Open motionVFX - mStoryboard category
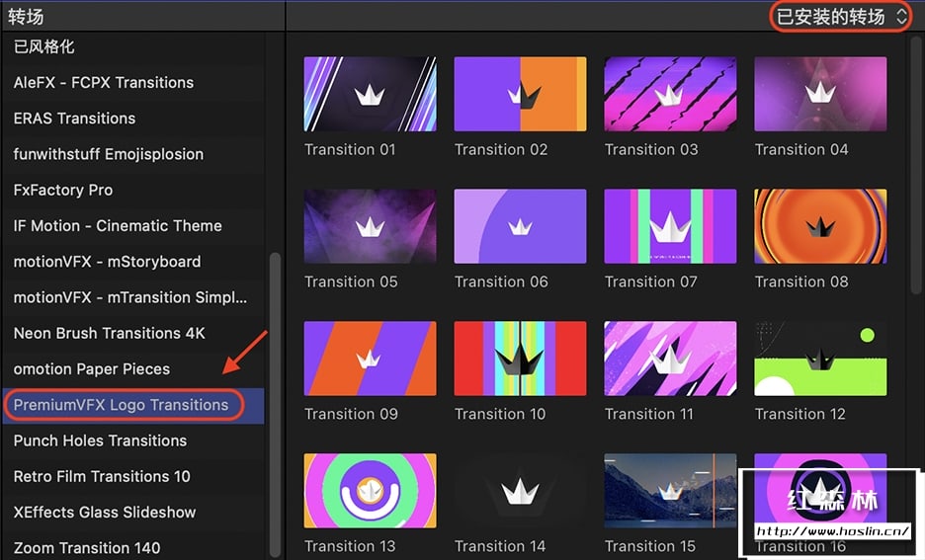 (133, 262)
